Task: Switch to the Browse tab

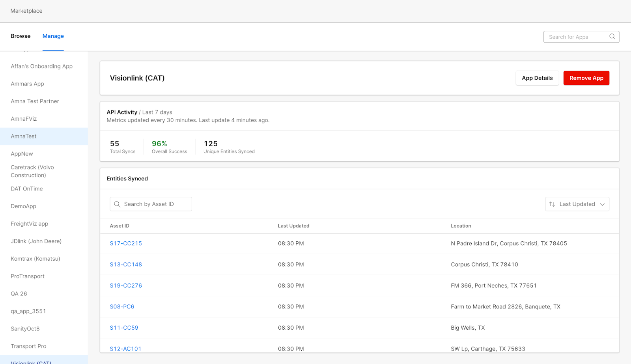Action: [x=21, y=36]
